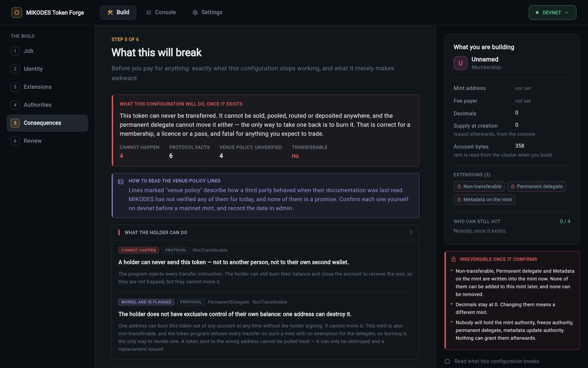Click the step 4 badge for Authorities
588x368 pixels.
coord(15,105)
